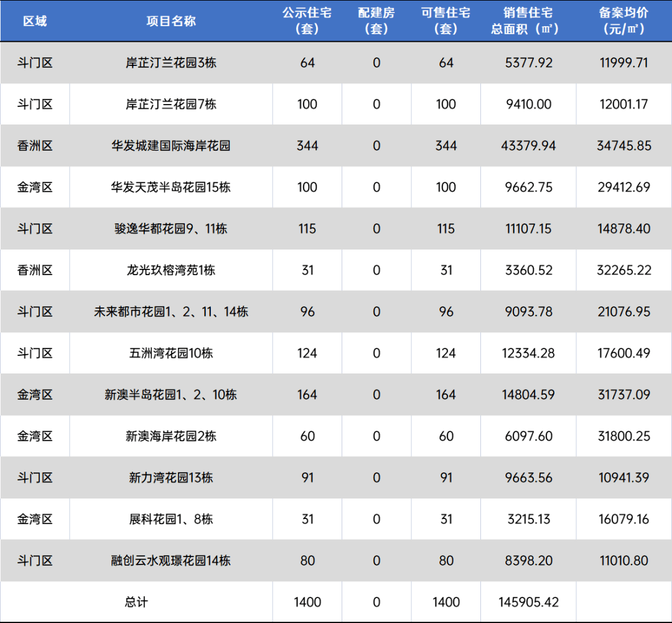The height and width of the screenshot is (623, 672).
Task: Click the area value 8398.20
Action: pyautogui.click(x=528, y=560)
